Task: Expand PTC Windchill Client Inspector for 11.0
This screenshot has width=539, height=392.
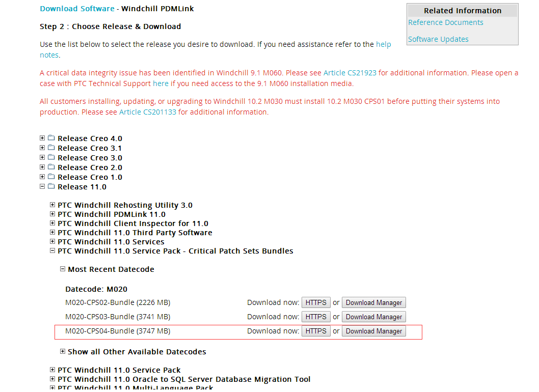Action: (x=52, y=223)
